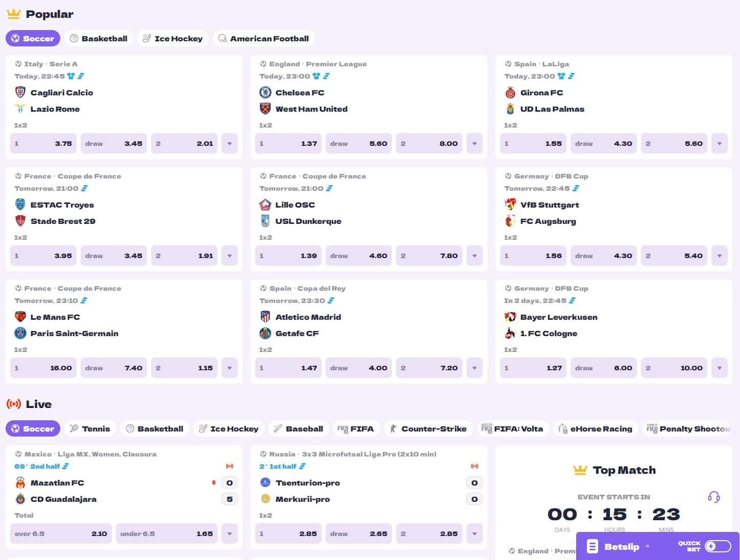Click the Paris Saint-Germain team logo
Viewport: 740px width, 560px height.
(20, 333)
